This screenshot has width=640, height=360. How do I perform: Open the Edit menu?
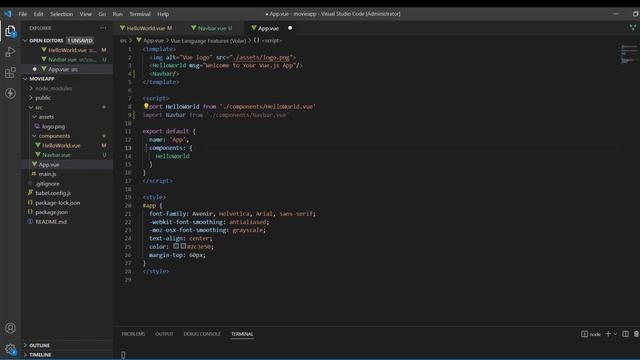click(38, 14)
